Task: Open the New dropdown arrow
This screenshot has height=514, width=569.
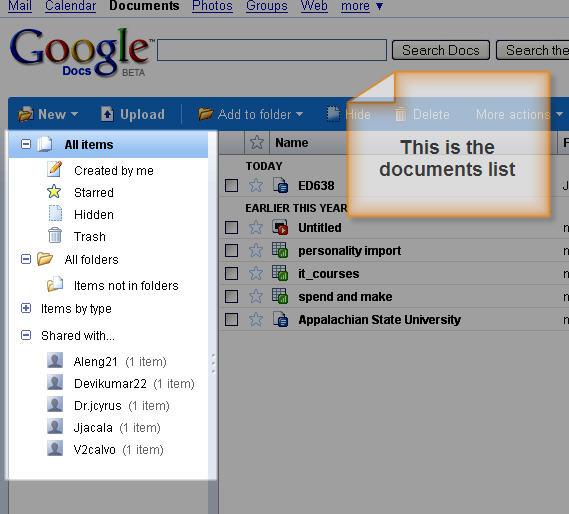Action: (x=74, y=114)
